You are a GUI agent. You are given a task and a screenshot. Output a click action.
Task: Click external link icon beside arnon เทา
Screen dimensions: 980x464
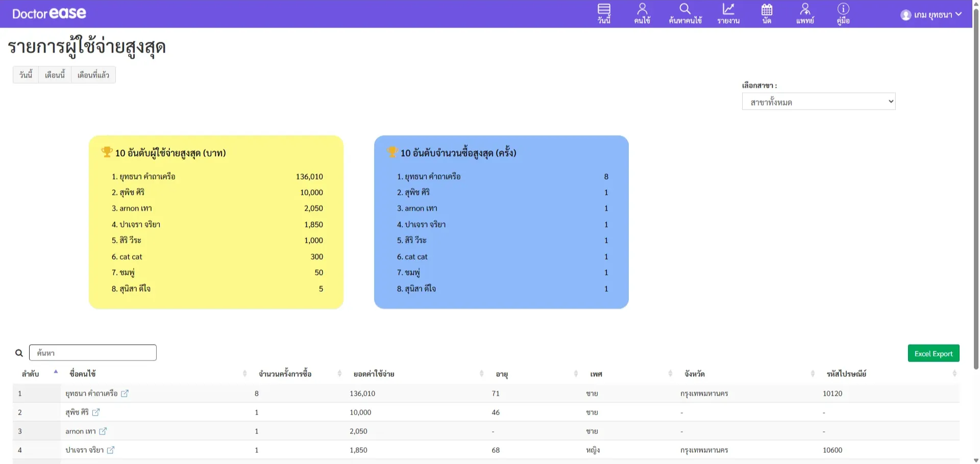(x=103, y=431)
